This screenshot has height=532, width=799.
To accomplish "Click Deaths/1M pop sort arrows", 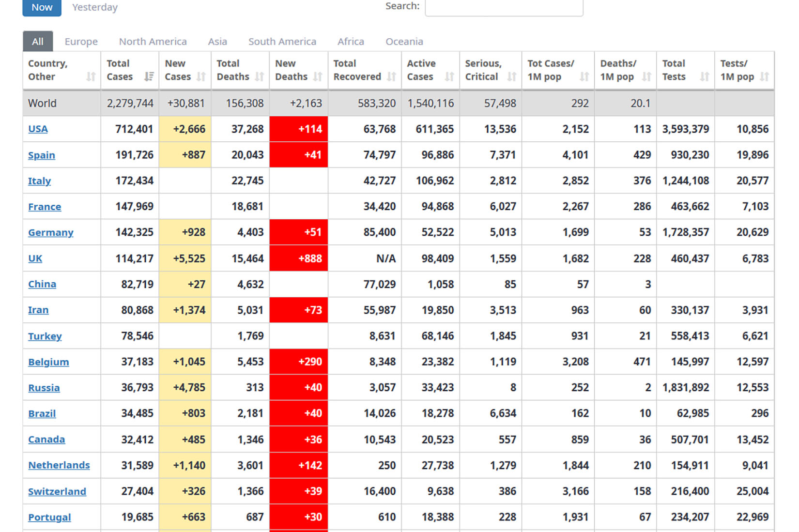I will pyautogui.click(x=646, y=76).
